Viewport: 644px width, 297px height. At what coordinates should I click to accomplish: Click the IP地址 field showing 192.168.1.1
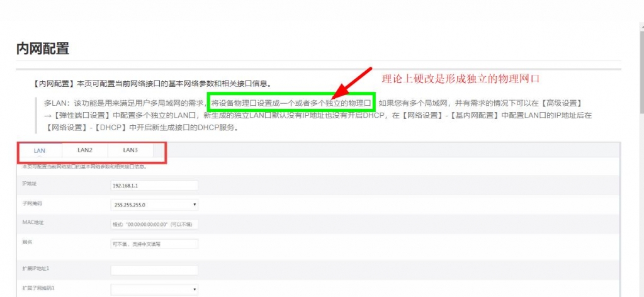154,186
